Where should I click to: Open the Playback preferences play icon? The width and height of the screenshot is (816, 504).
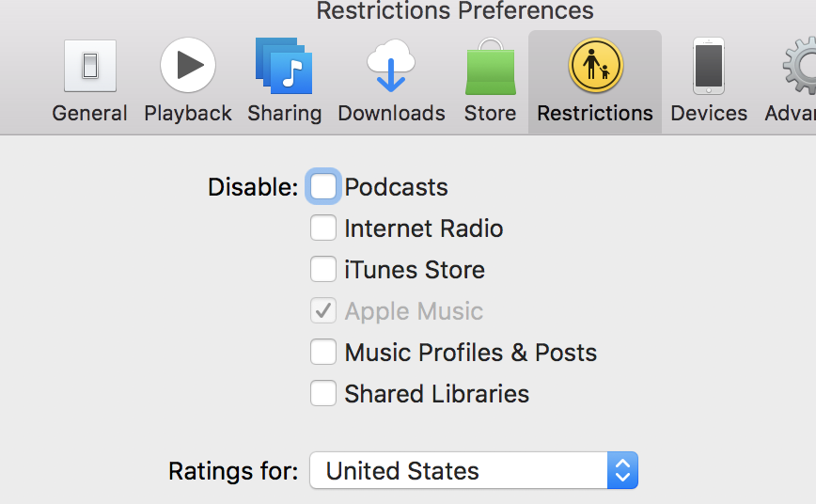pos(188,66)
